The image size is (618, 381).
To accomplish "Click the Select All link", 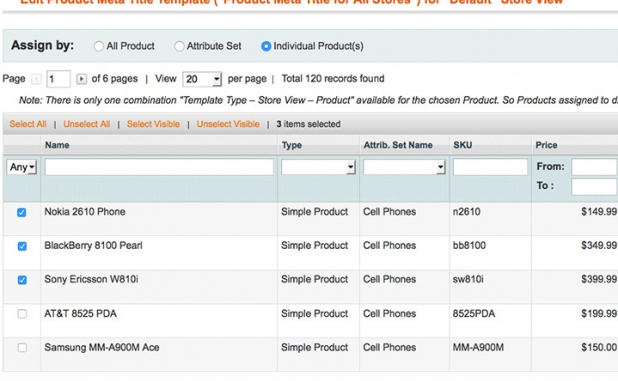I will click(28, 124).
